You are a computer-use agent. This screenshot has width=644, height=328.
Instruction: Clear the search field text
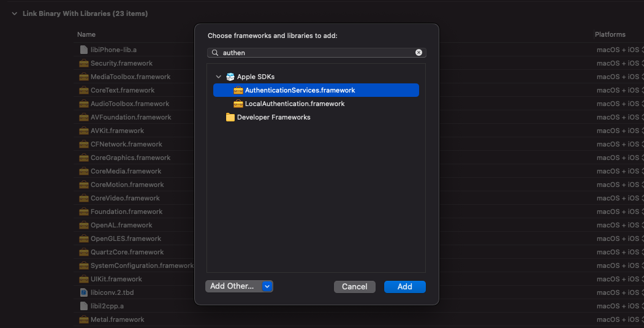point(419,53)
